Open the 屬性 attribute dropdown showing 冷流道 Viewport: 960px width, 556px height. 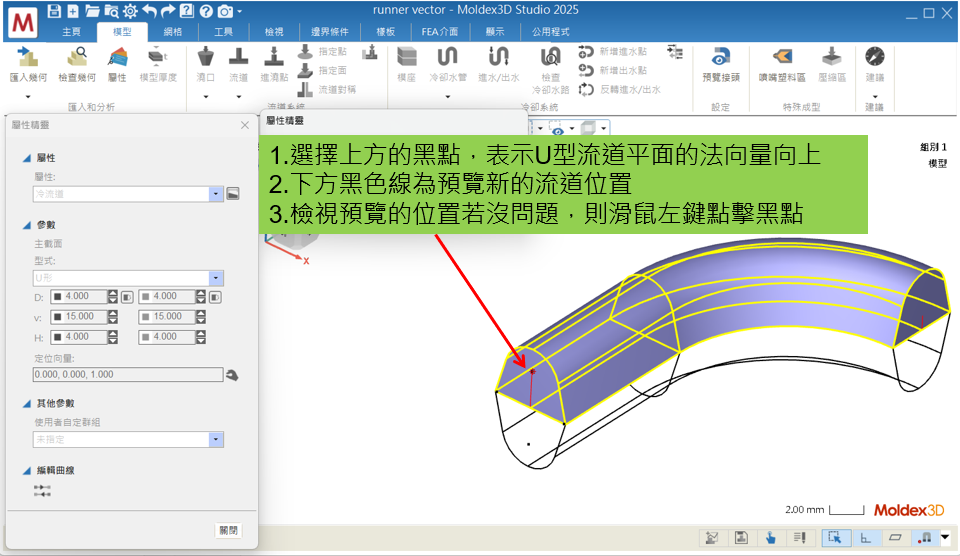(x=216, y=194)
